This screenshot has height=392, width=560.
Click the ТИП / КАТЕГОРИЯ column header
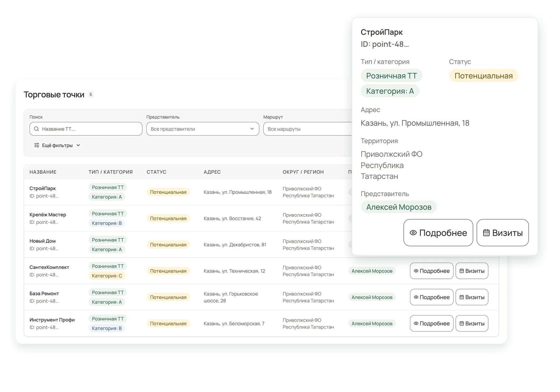[110, 172]
